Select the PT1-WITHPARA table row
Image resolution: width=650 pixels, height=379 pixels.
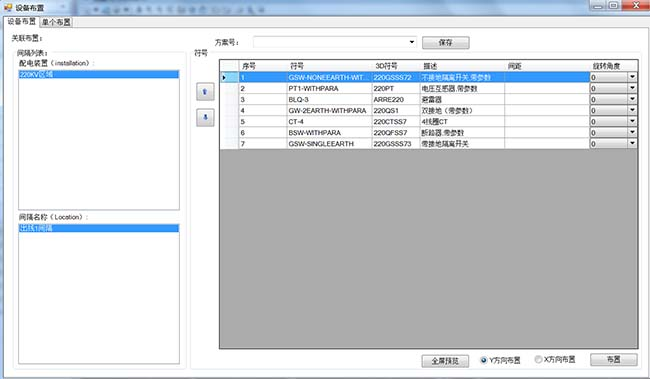428,88
